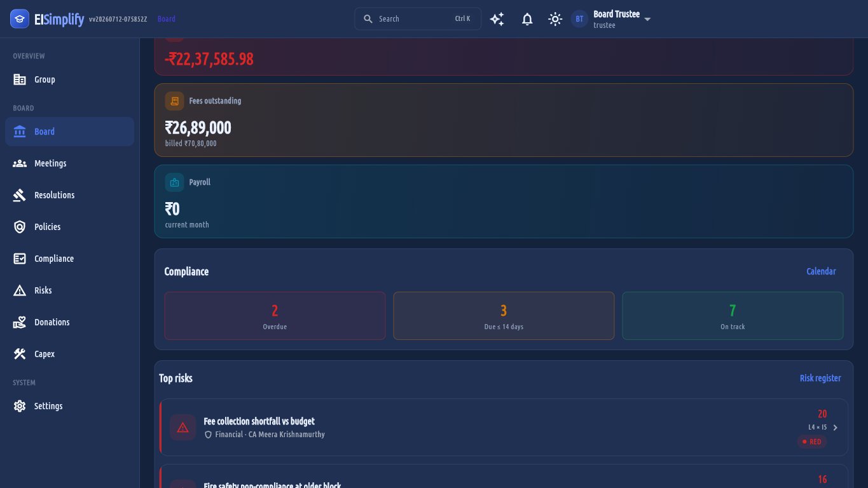Click the Capex tools sidebar icon

(20, 354)
